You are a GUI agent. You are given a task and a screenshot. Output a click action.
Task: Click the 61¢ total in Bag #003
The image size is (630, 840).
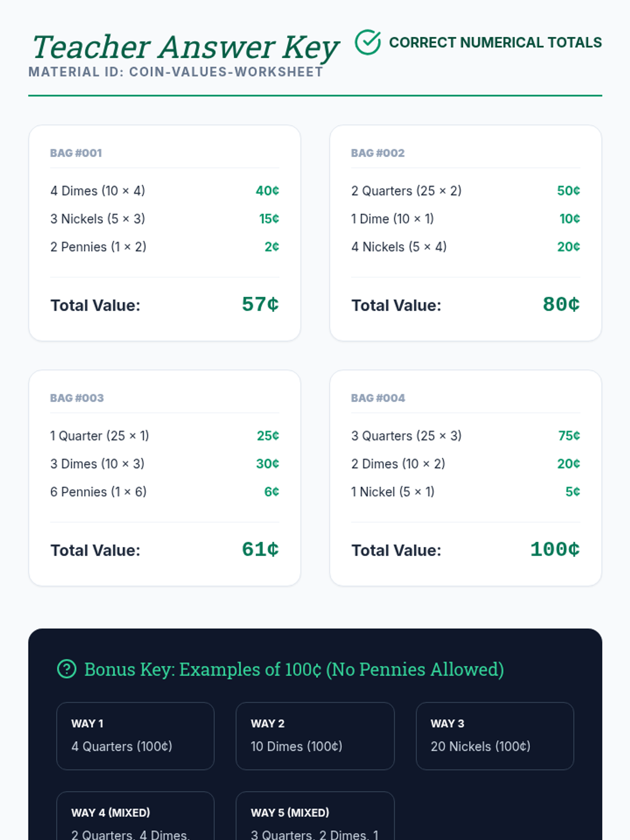[260, 550]
